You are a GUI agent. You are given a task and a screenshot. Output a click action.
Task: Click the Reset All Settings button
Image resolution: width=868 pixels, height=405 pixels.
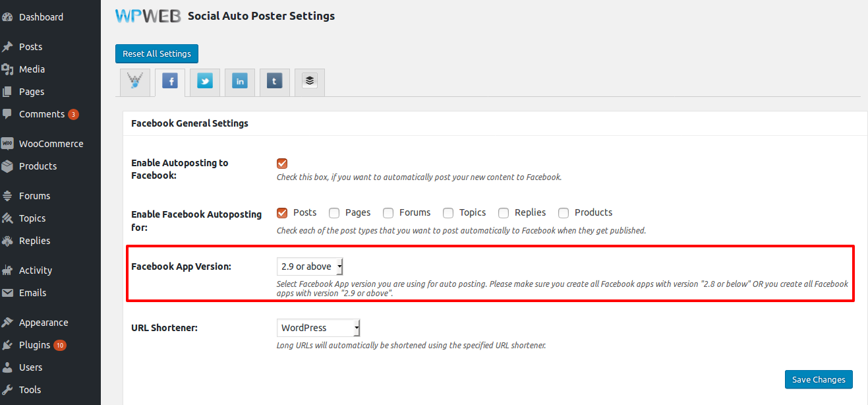click(156, 54)
